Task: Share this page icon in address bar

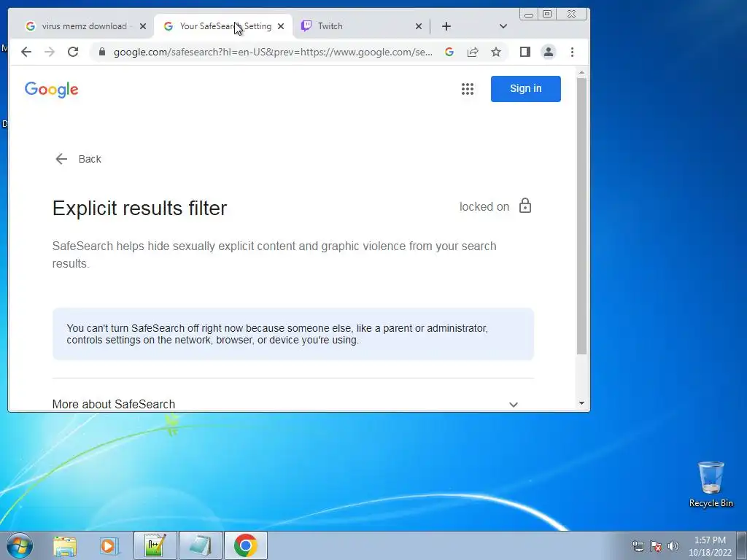Action: (473, 52)
